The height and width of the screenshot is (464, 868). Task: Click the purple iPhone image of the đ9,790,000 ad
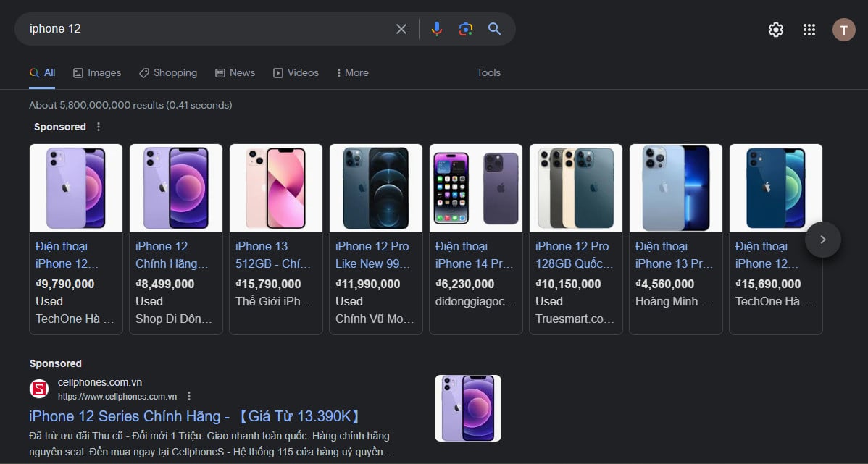[x=76, y=188]
